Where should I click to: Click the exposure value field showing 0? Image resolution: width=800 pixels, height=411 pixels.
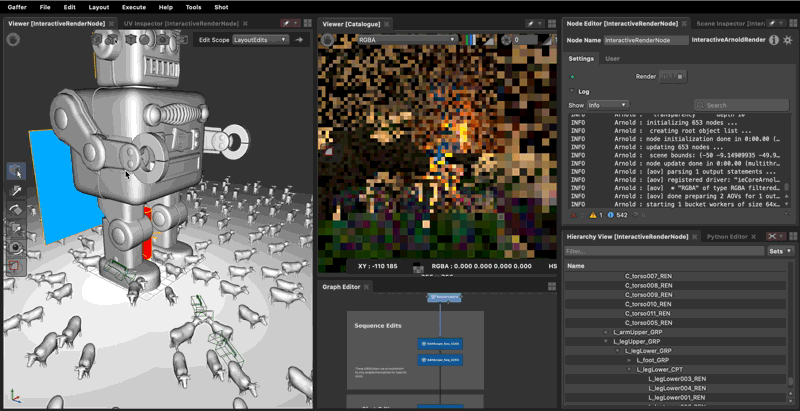525,40
